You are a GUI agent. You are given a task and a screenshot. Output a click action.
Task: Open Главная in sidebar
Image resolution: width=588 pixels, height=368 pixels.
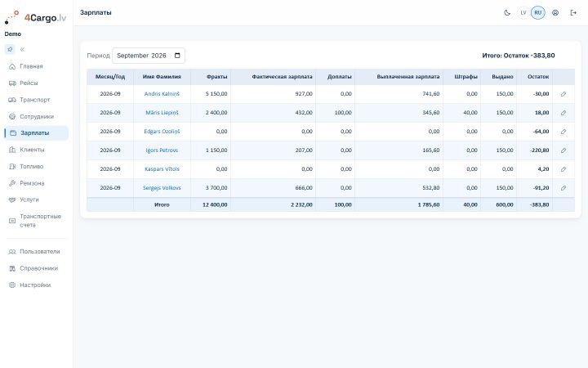pyautogui.click(x=37, y=66)
